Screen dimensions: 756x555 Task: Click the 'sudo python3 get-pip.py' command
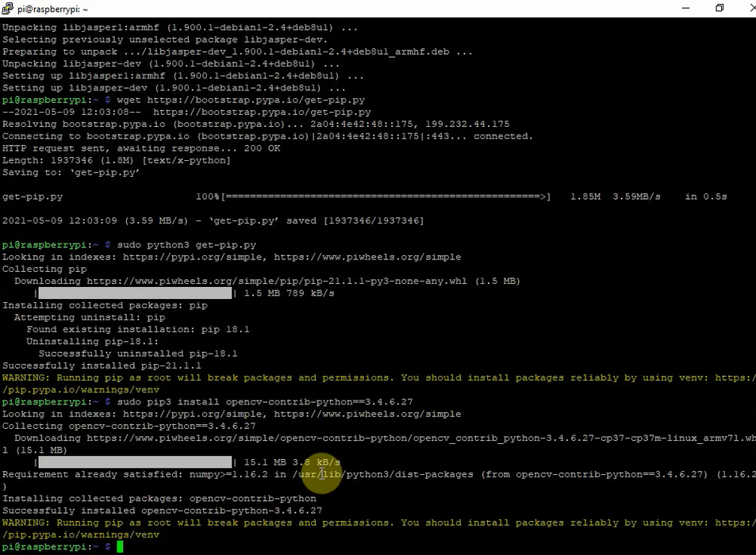click(x=186, y=245)
